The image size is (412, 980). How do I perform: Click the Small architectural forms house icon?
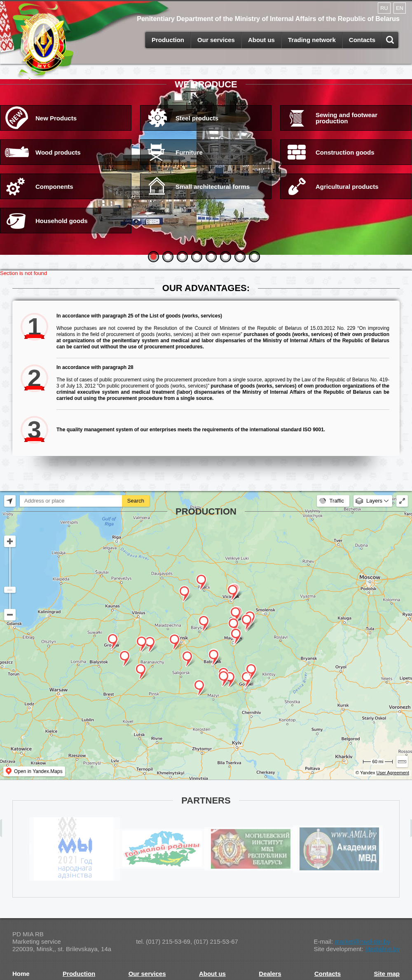[157, 186]
